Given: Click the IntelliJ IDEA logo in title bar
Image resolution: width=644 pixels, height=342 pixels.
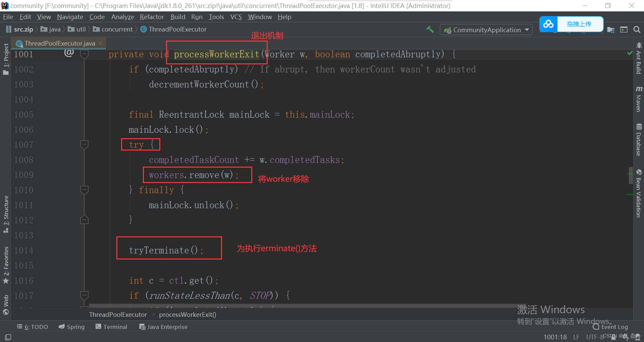Looking at the screenshot, I should pos(5,6).
